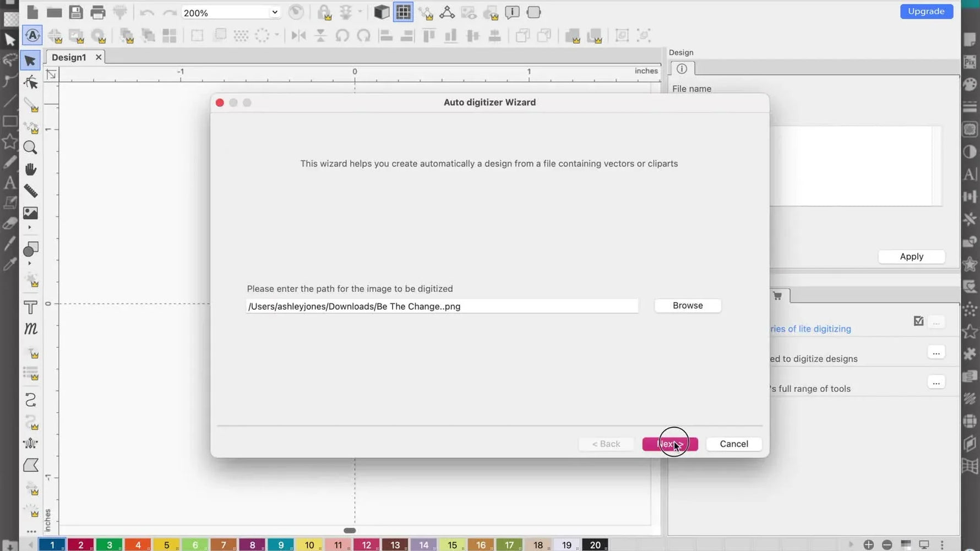Toggle the grid display button
The height and width of the screenshot is (551, 980).
(x=404, y=12)
